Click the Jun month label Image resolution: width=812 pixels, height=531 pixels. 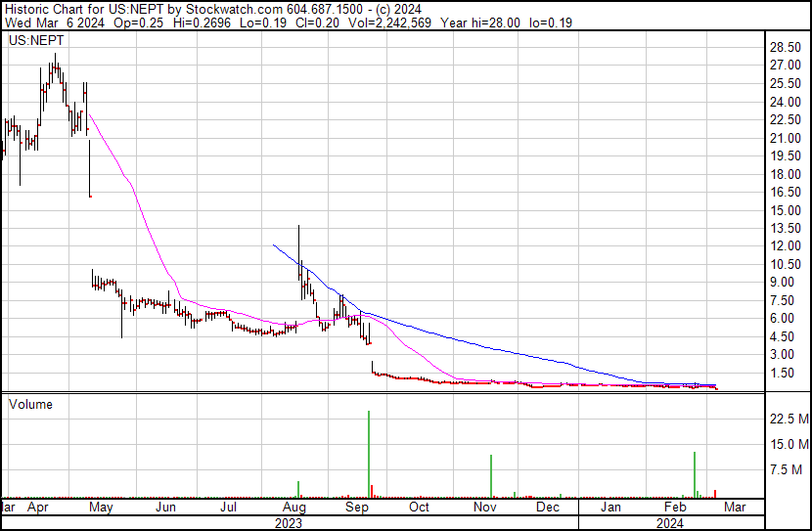pos(165,508)
